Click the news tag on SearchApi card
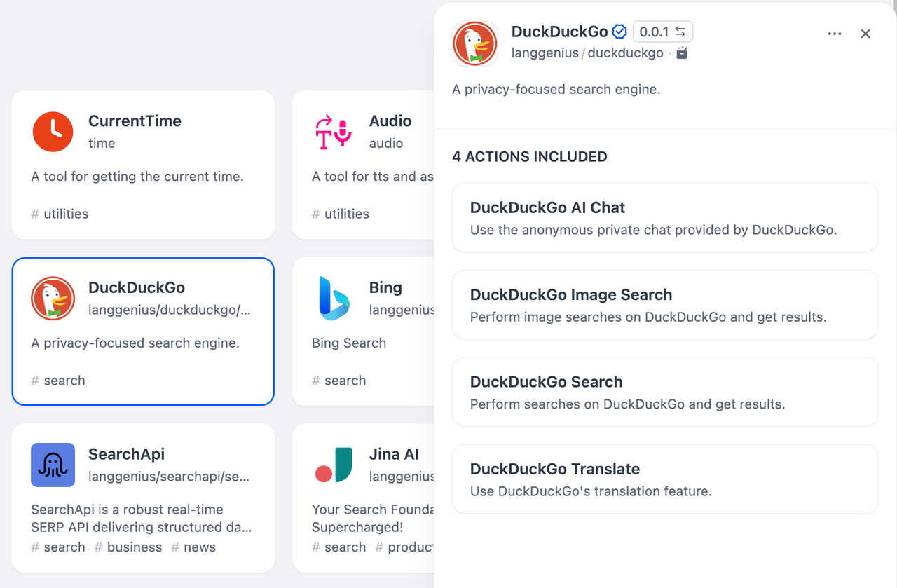The height and width of the screenshot is (588, 897). tap(199, 547)
